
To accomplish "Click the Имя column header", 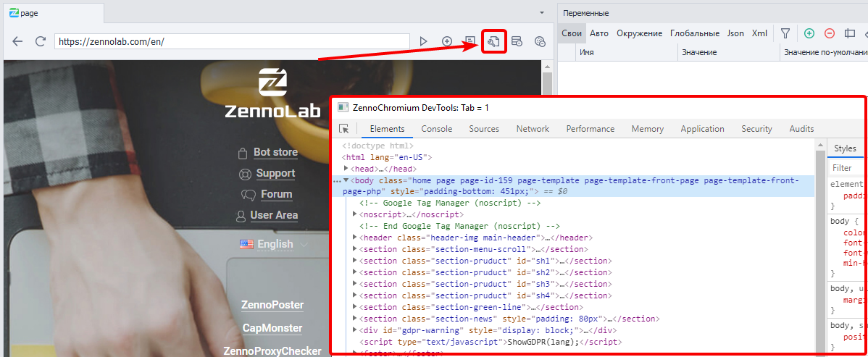I will 626,52.
